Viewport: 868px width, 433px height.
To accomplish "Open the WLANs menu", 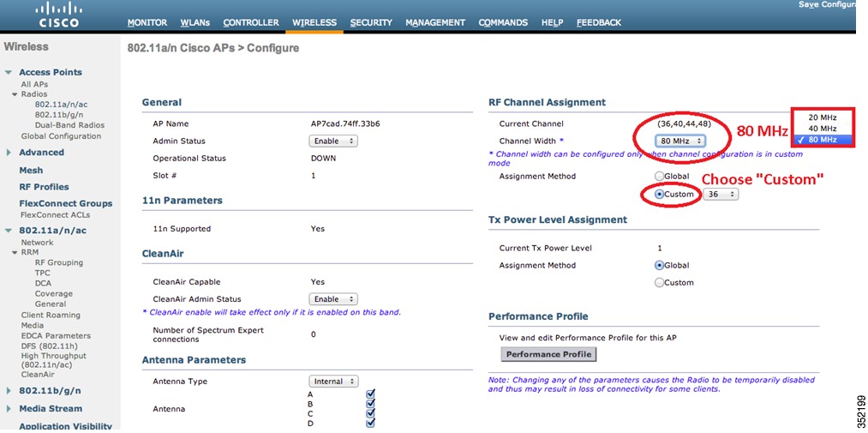I will [195, 22].
